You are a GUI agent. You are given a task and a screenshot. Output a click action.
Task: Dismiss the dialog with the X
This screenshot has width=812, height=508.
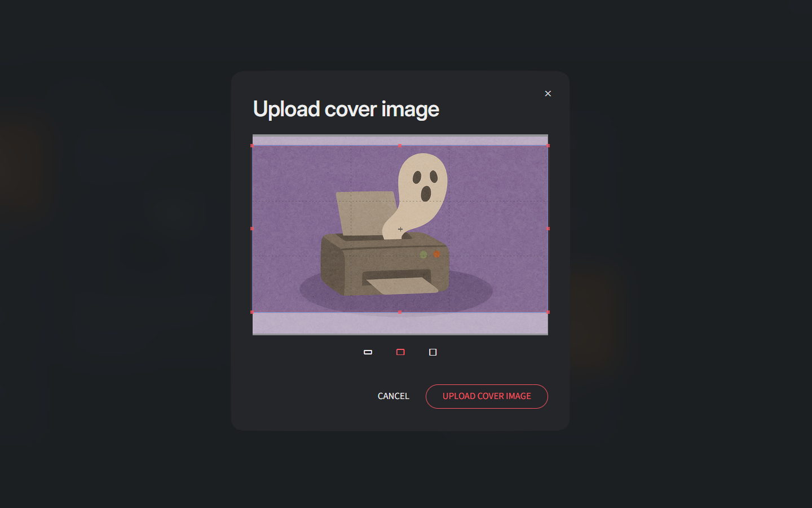(548, 93)
